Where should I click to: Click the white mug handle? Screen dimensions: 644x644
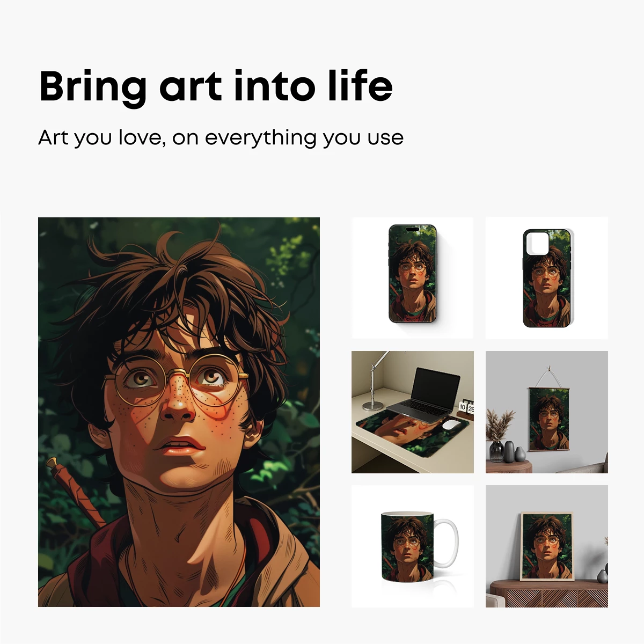(x=447, y=543)
